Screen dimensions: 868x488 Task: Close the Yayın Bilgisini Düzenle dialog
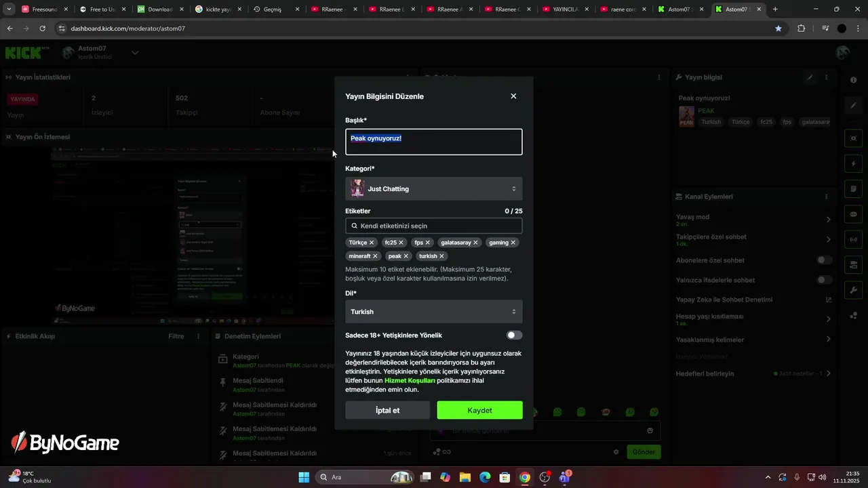coord(513,96)
